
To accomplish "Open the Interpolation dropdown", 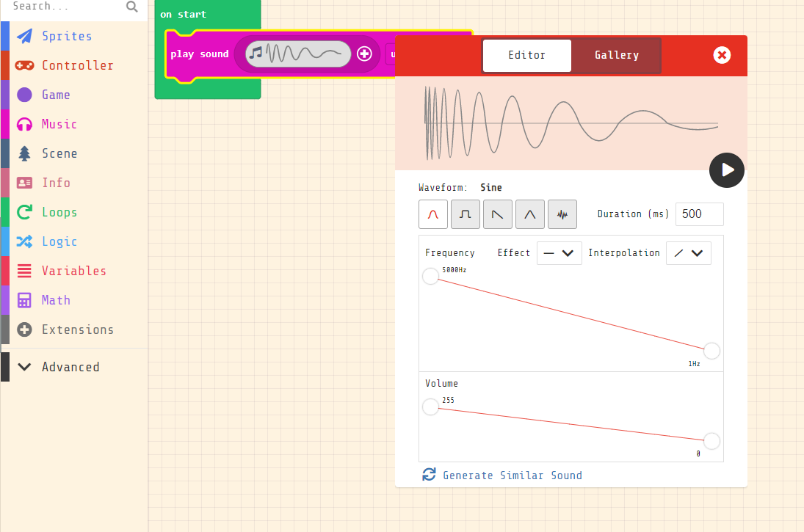I will tap(688, 253).
